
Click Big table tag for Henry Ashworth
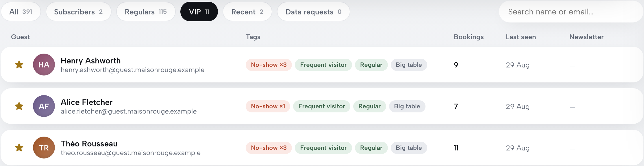(409, 65)
